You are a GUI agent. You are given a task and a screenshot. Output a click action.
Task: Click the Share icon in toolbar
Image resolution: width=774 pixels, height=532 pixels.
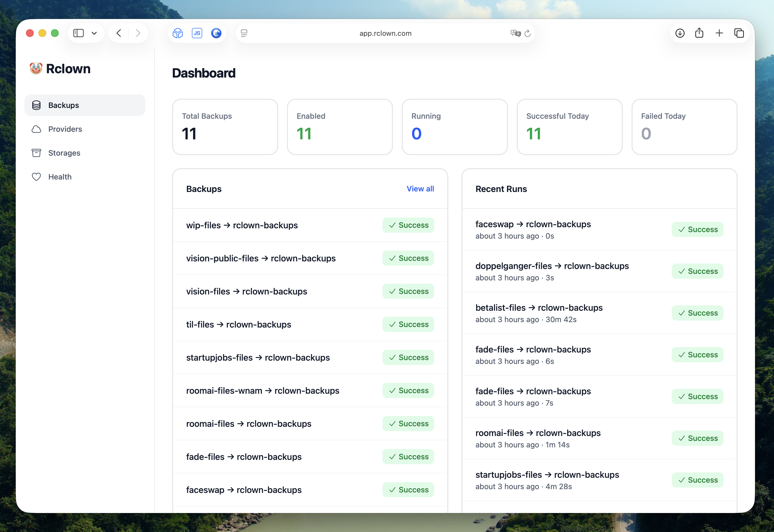pyautogui.click(x=699, y=33)
